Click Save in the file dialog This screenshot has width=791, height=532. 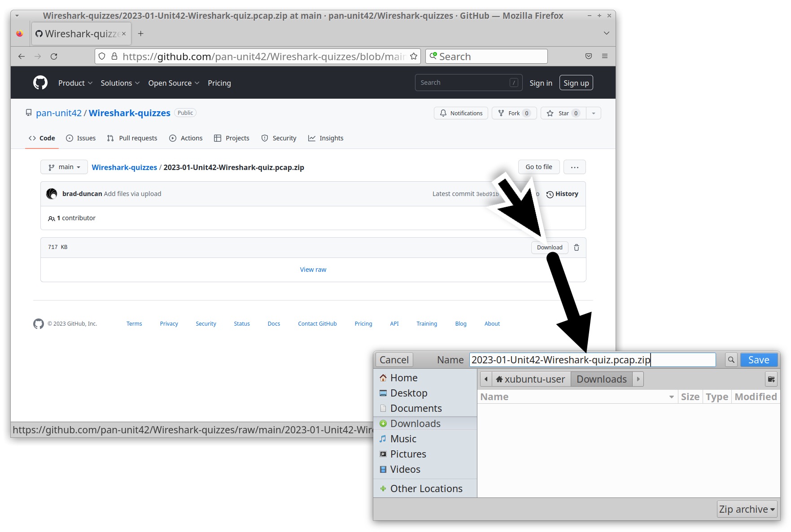tap(759, 360)
